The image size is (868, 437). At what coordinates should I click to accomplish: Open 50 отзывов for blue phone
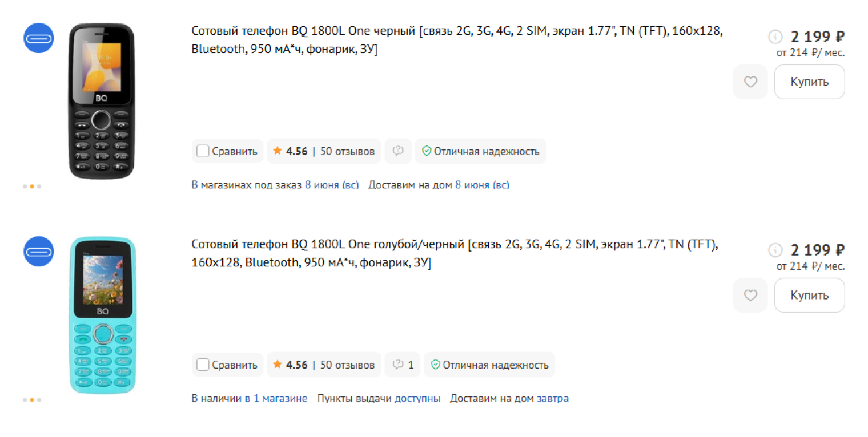point(347,365)
